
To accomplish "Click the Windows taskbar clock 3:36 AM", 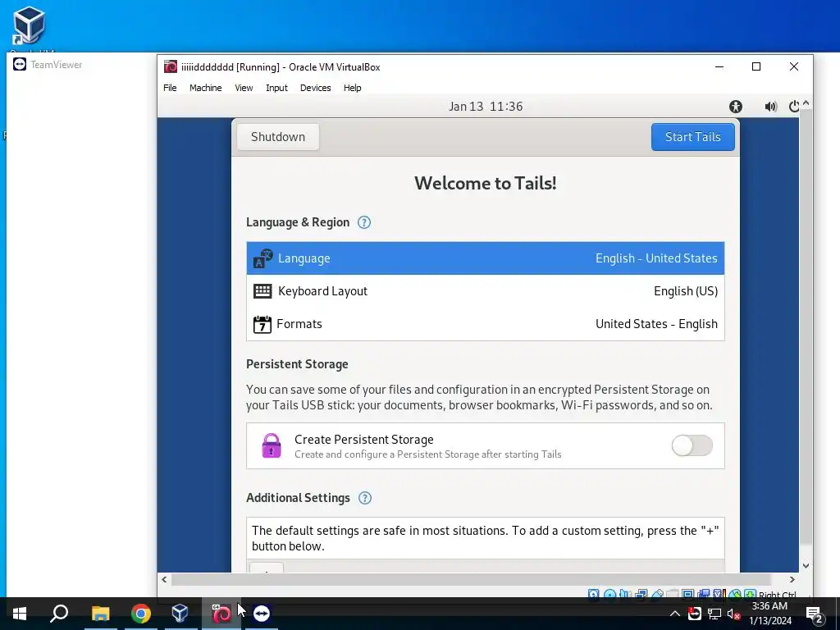I will point(769,614).
